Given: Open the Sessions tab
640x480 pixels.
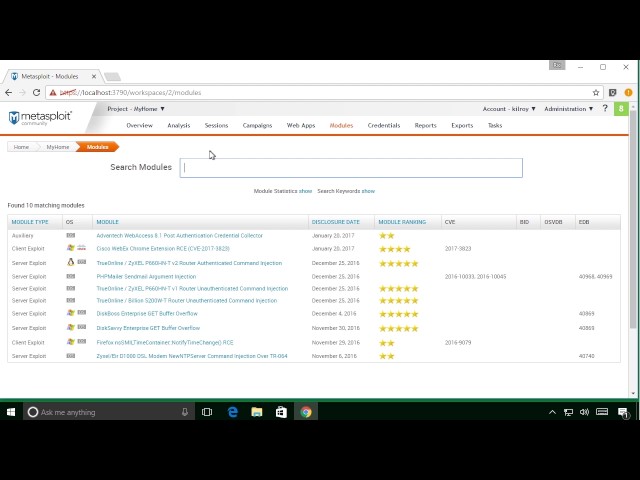Looking at the screenshot, I should tap(216, 125).
